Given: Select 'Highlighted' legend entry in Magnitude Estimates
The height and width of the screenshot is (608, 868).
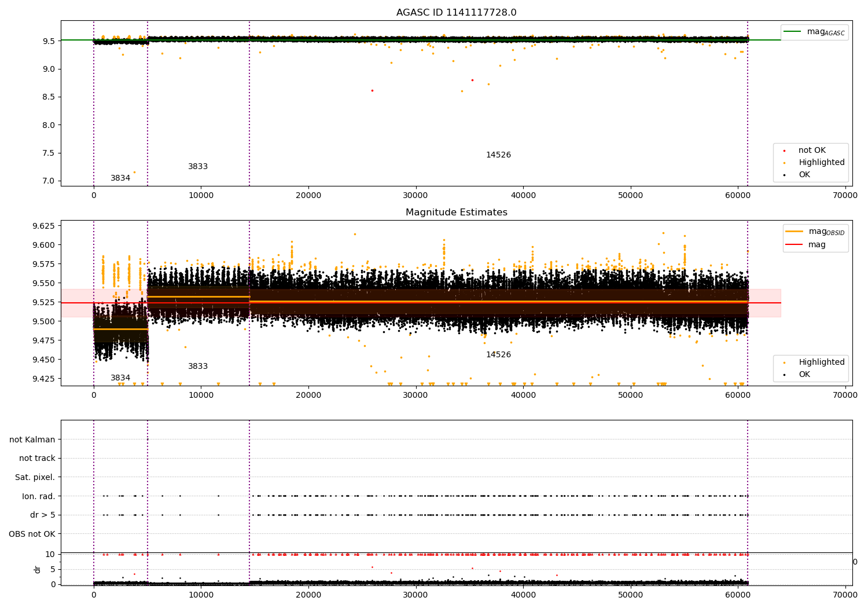Looking at the screenshot, I should (x=822, y=362).
